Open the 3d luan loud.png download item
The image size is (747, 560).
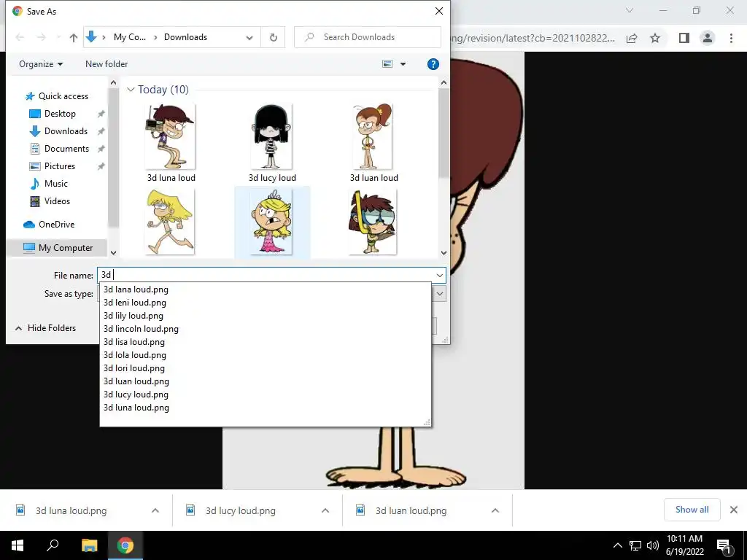411,510
